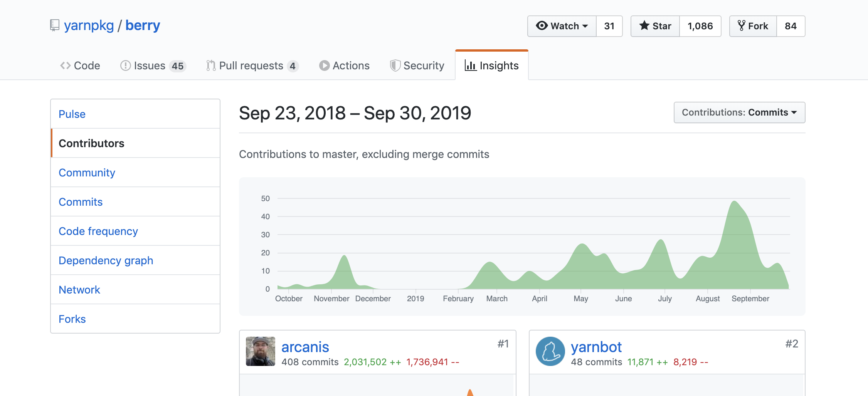Select Code frequency from the sidebar
Viewport: 868px width, 396px height.
coord(98,231)
